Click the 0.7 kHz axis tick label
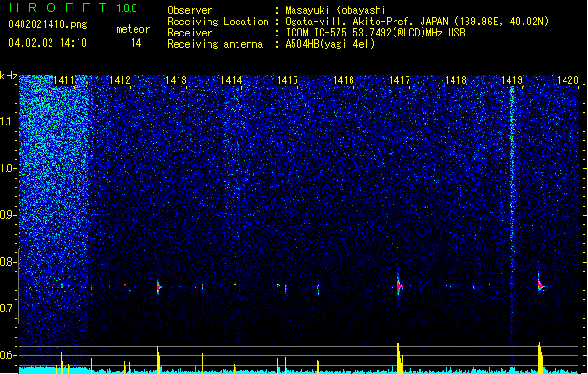This screenshot has width=588, height=374. (x=8, y=309)
